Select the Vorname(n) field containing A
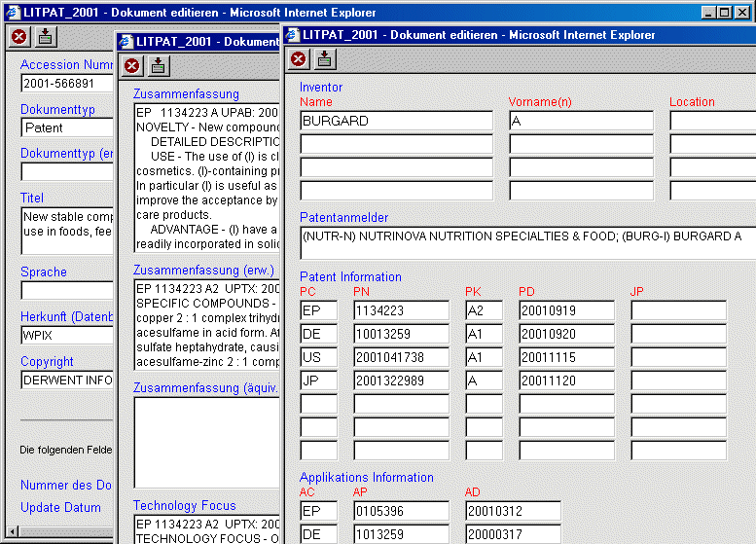The width and height of the screenshot is (756, 544). 581,122
